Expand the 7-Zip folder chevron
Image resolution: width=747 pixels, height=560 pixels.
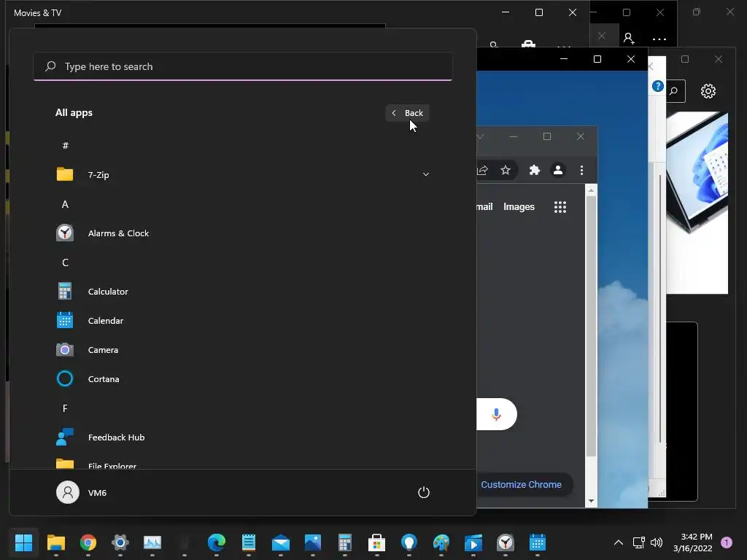426,175
